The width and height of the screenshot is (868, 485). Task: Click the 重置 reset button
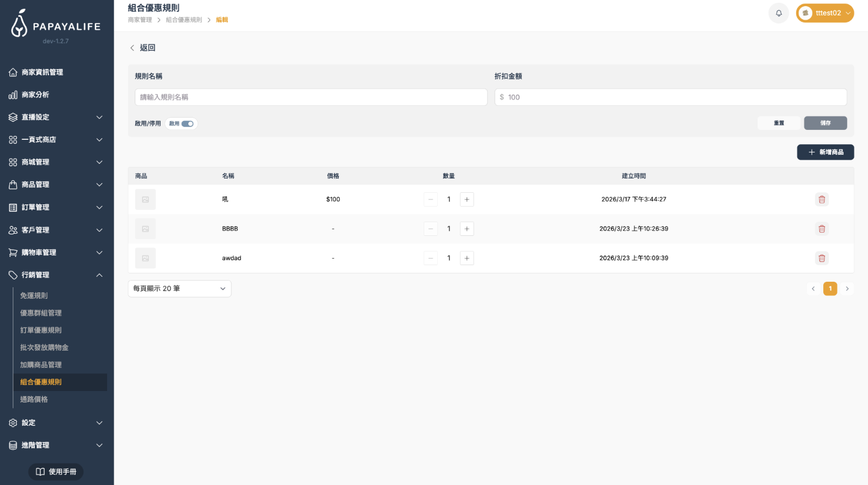(779, 123)
